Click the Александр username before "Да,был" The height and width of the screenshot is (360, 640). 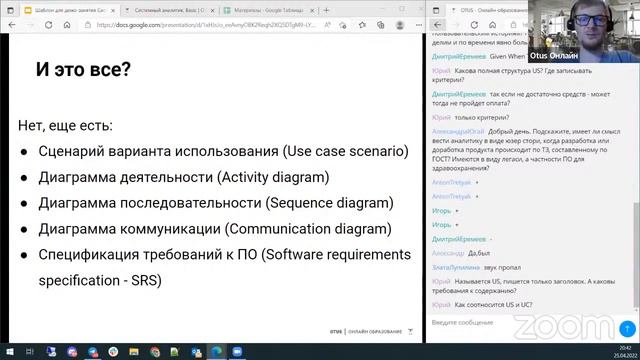pyautogui.click(x=448, y=253)
